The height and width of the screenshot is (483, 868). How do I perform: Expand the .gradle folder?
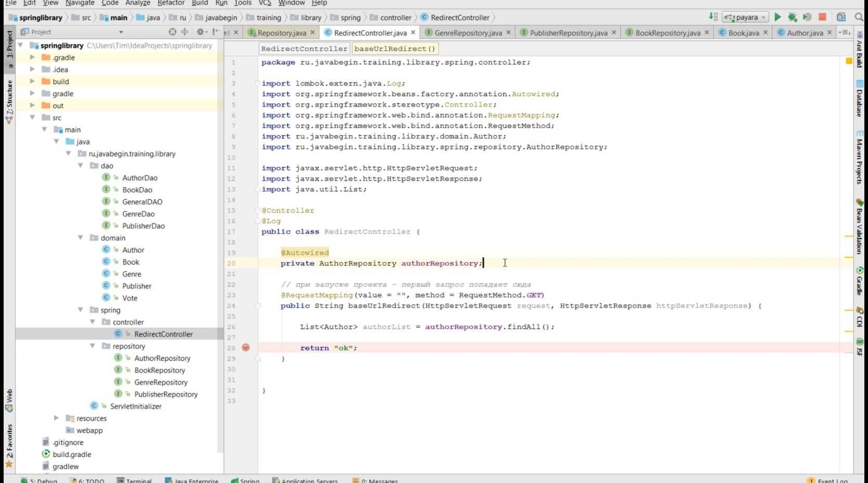[32, 57]
